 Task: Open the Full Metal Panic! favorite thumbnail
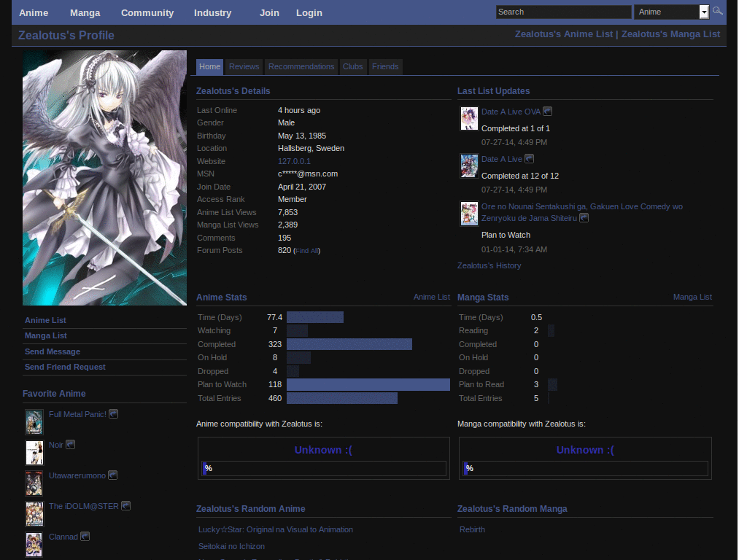(x=34, y=422)
